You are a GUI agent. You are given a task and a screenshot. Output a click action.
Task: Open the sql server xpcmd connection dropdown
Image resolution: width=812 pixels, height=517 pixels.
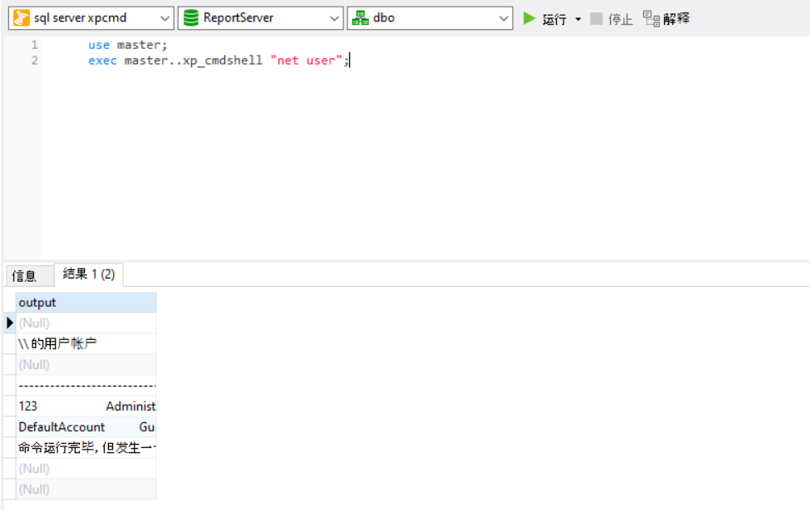pyautogui.click(x=165, y=18)
